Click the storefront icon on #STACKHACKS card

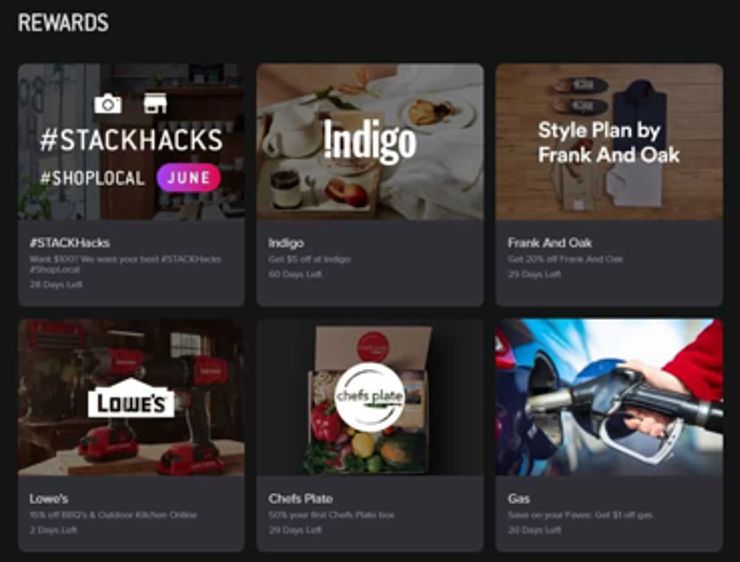[155, 103]
